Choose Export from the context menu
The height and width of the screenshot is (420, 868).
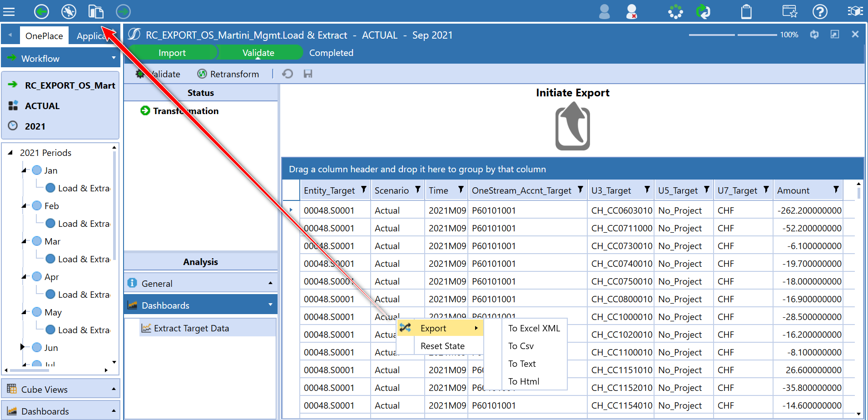tap(433, 328)
